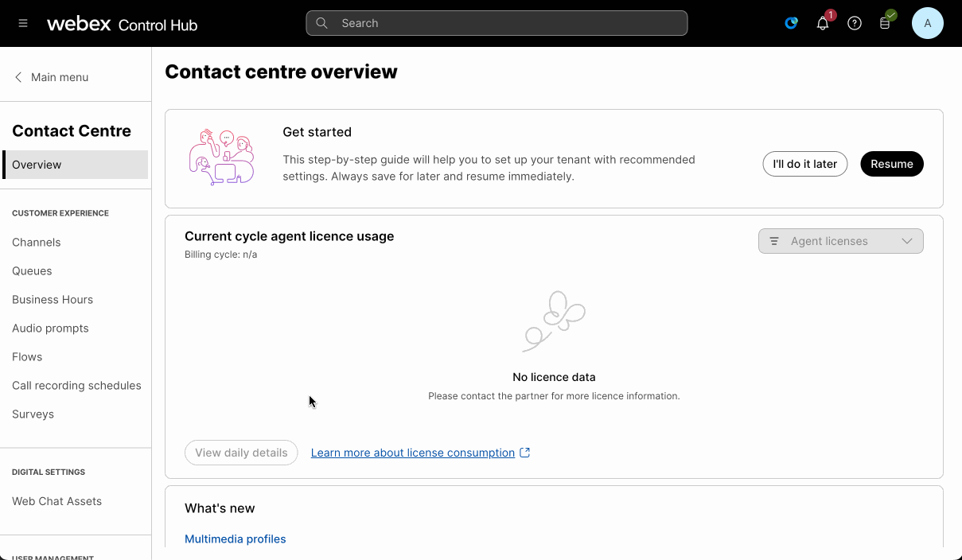The height and width of the screenshot is (560, 962).
Task: Go to the Queues section
Action: coord(32,270)
